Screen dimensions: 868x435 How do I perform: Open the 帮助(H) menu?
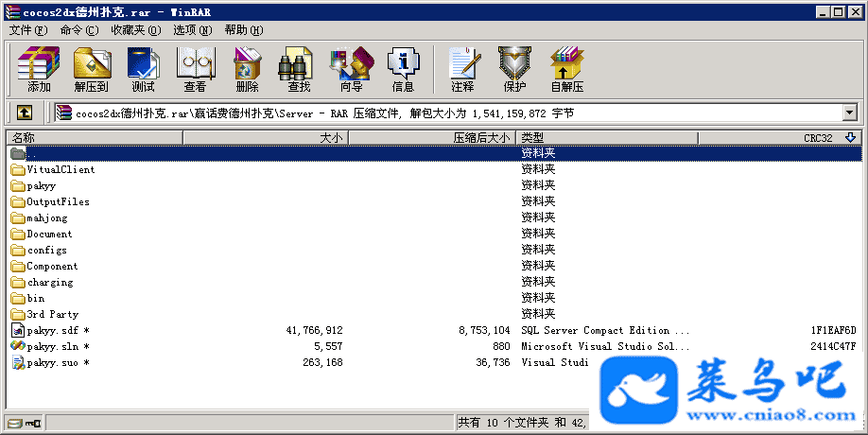244,30
